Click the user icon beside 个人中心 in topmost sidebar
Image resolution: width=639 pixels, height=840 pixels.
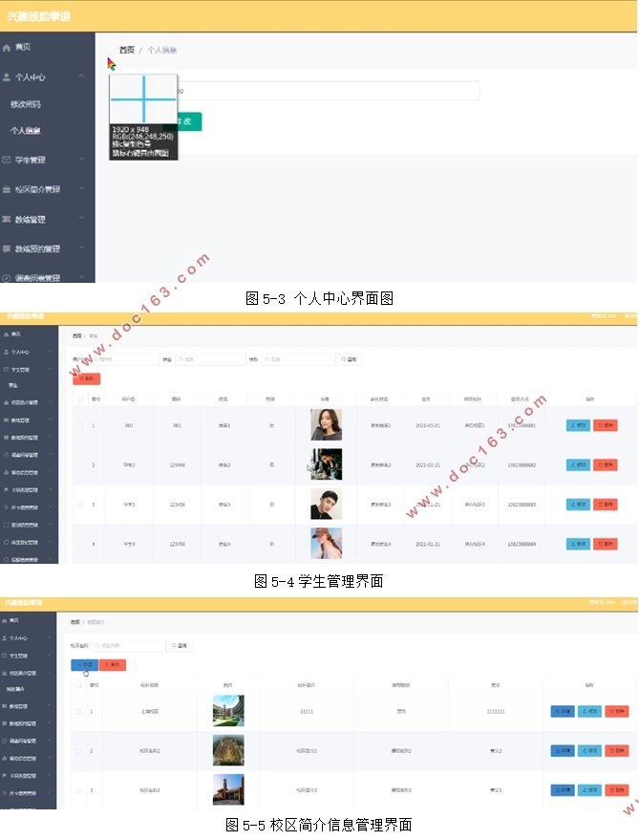click(x=7, y=77)
